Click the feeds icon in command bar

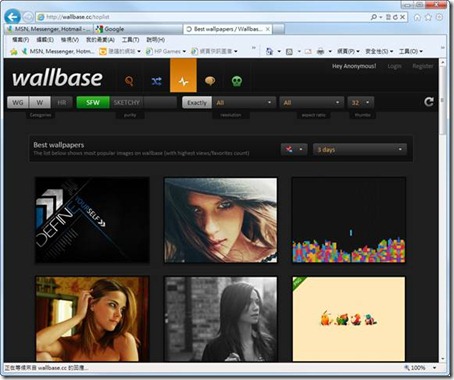pyautogui.click(x=289, y=51)
